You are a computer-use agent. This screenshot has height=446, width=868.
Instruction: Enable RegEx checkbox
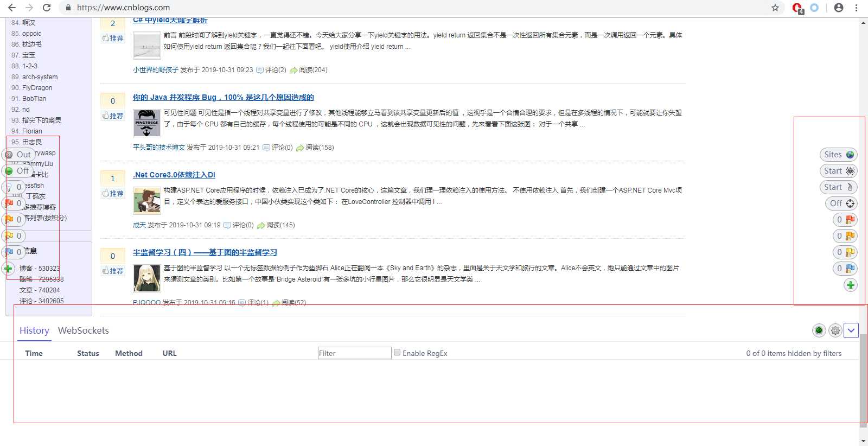[397, 352]
